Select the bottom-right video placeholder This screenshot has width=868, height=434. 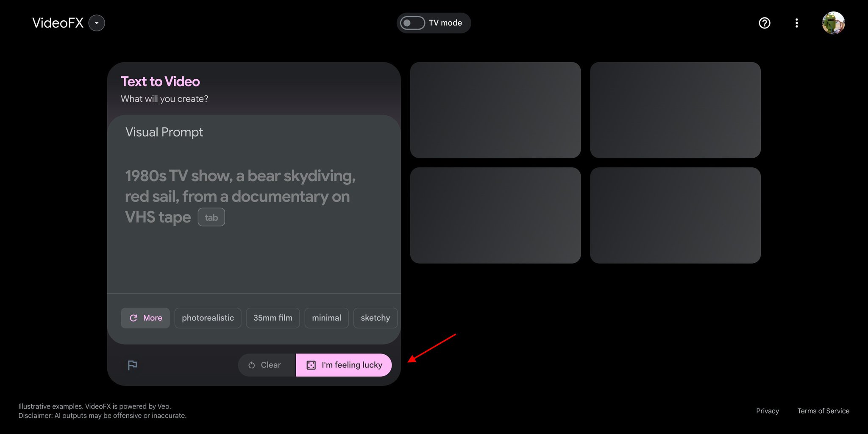click(x=675, y=215)
